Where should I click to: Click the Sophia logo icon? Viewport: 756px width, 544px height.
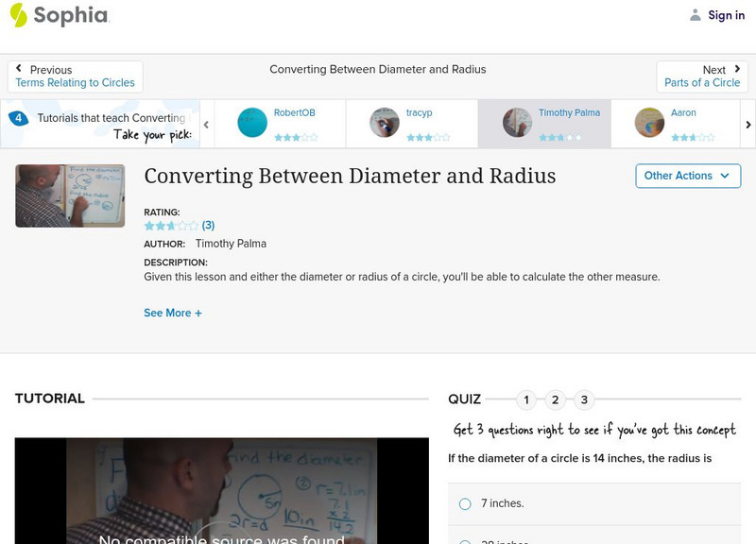coord(19,15)
